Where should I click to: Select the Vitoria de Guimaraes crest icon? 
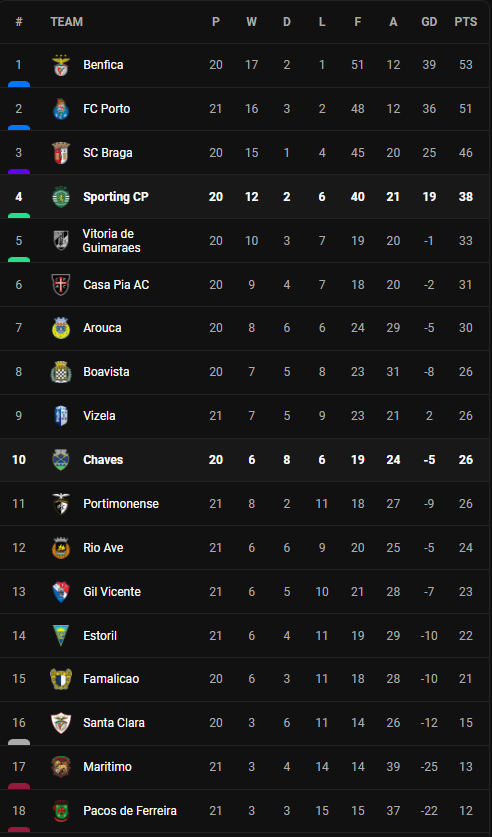pos(61,241)
